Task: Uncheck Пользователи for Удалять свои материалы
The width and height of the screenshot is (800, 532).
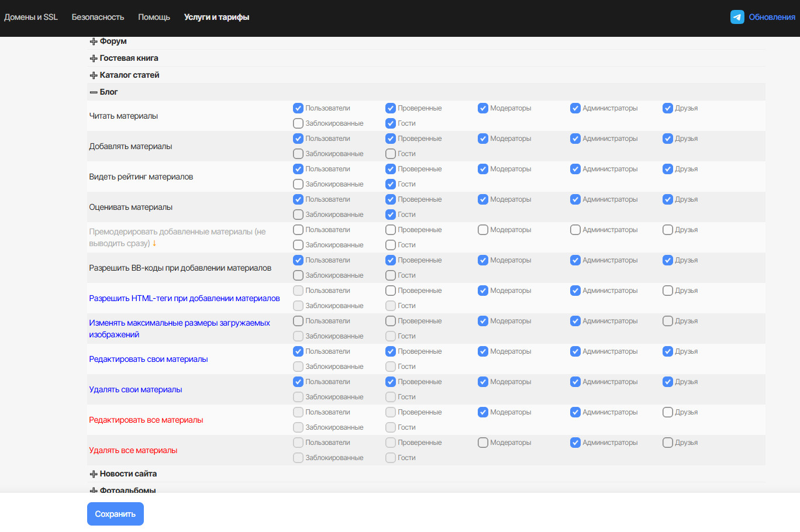Action: [x=298, y=382]
